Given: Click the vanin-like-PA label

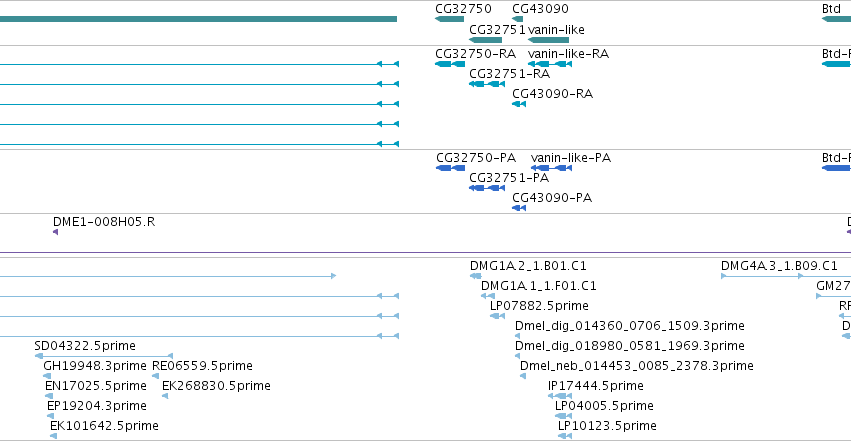Looking at the screenshot, I should pos(570,158).
